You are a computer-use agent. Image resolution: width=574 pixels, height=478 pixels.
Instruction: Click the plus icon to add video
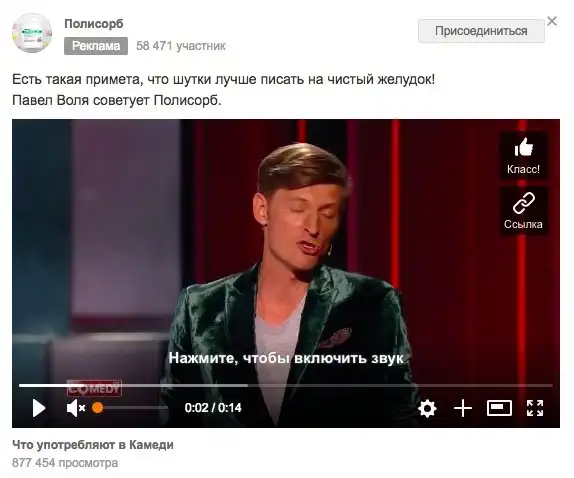pos(463,408)
